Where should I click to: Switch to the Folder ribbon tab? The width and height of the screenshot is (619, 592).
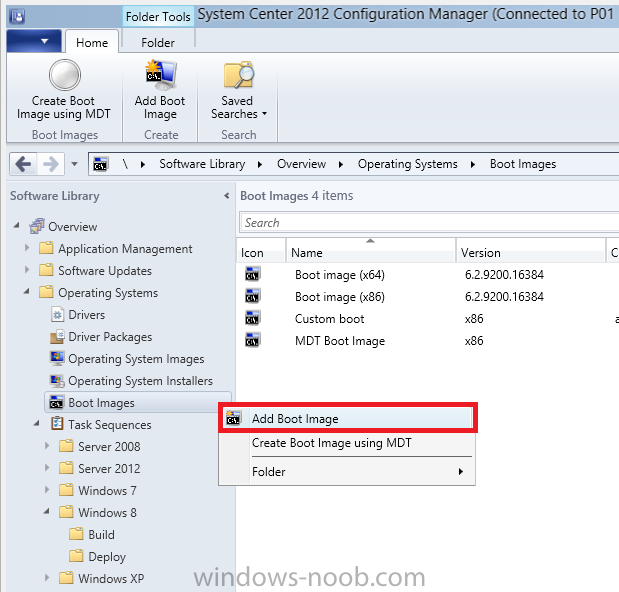pos(158,42)
